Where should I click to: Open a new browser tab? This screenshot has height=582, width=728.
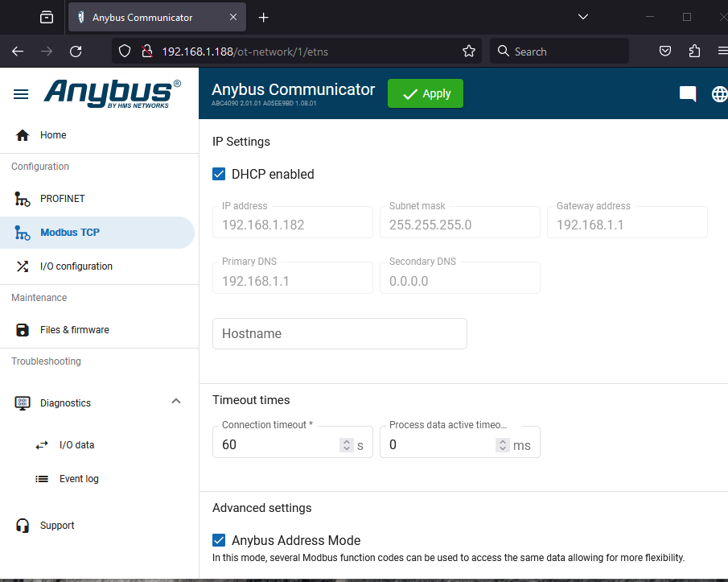point(263,18)
